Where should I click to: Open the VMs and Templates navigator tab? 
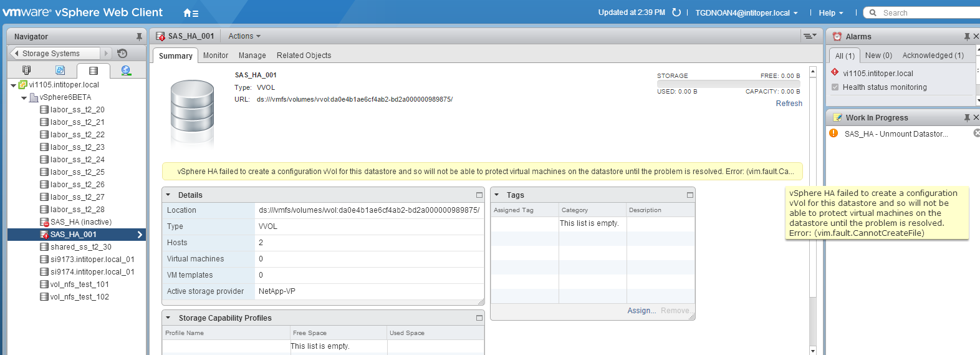click(x=60, y=71)
